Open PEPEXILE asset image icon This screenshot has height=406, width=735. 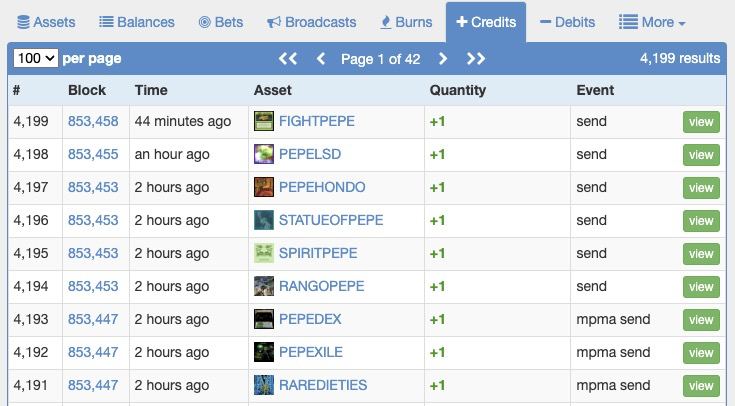tap(263, 352)
